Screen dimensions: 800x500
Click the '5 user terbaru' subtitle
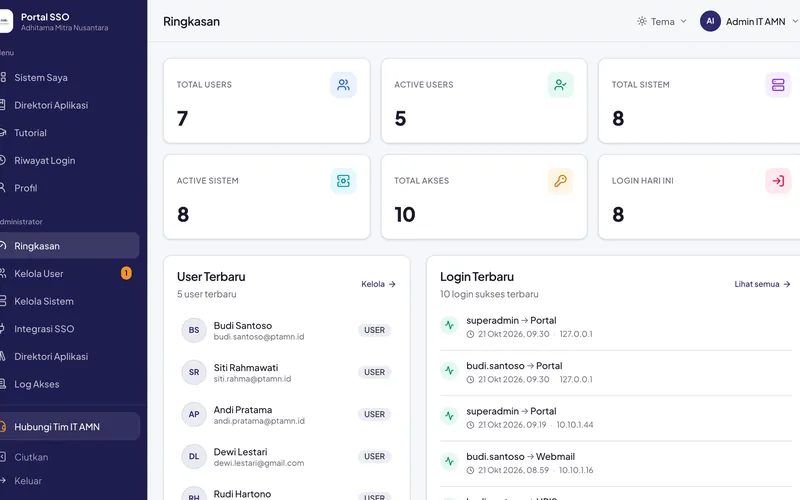click(x=207, y=294)
